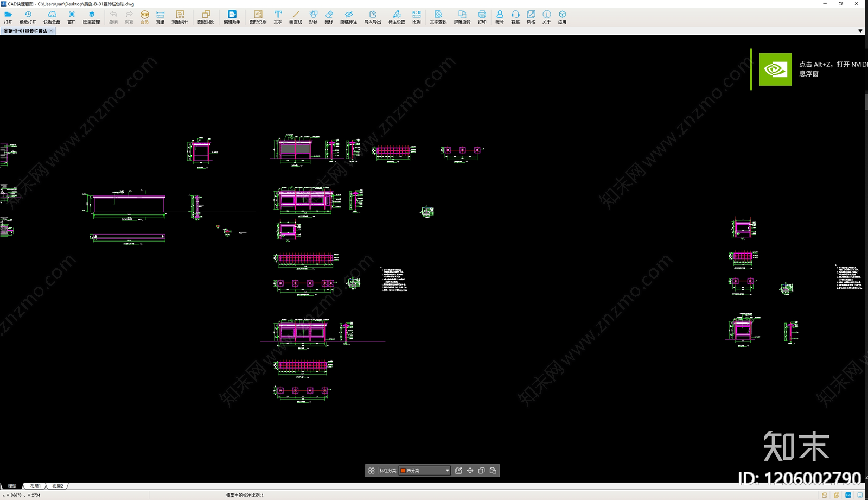Click the orange 未分类 color swatch

(x=403, y=471)
